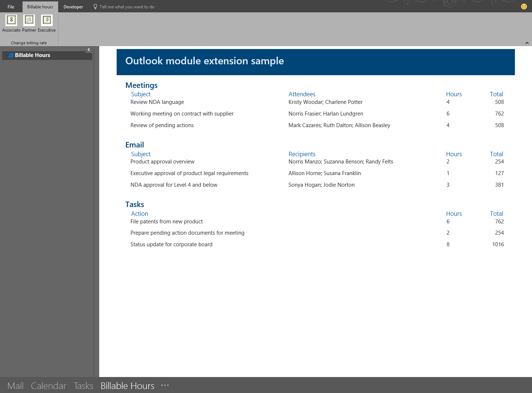Open the Developer ribbon tab
532x393 pixels.
click(x=73, y=7)
